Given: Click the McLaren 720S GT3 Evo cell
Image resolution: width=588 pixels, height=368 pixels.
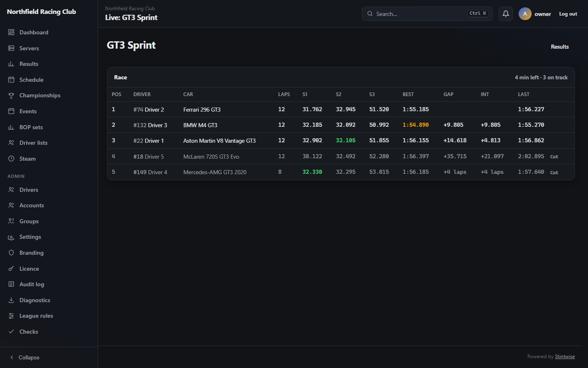Looking at the screenshot, I should (211, 157).
